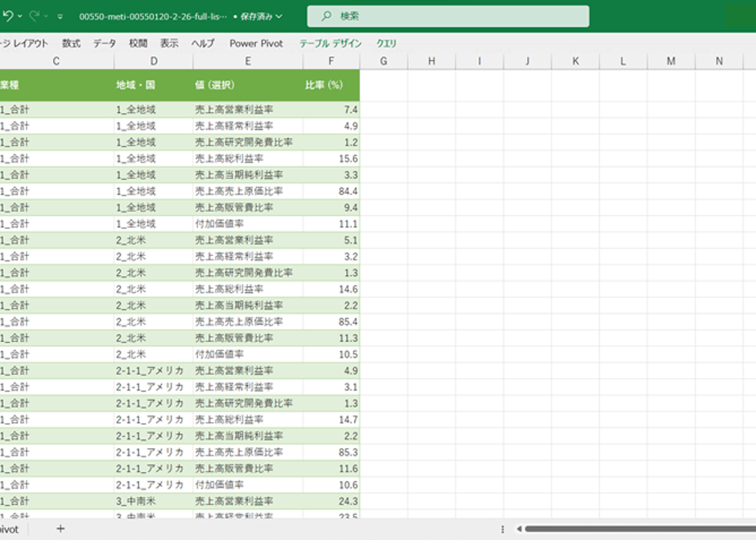Open the Undo history dropdown arrow

[x=20, y=16]
